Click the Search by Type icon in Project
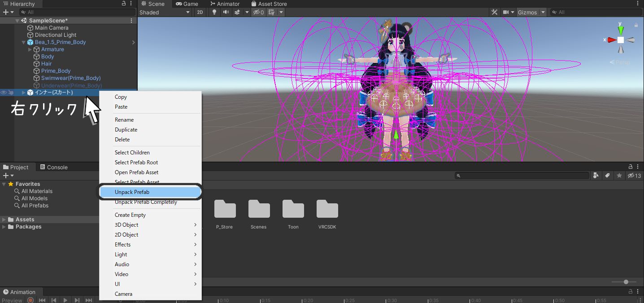Viewport: 644px width, 303px height. pyautogui.click(x=596, y=176)
